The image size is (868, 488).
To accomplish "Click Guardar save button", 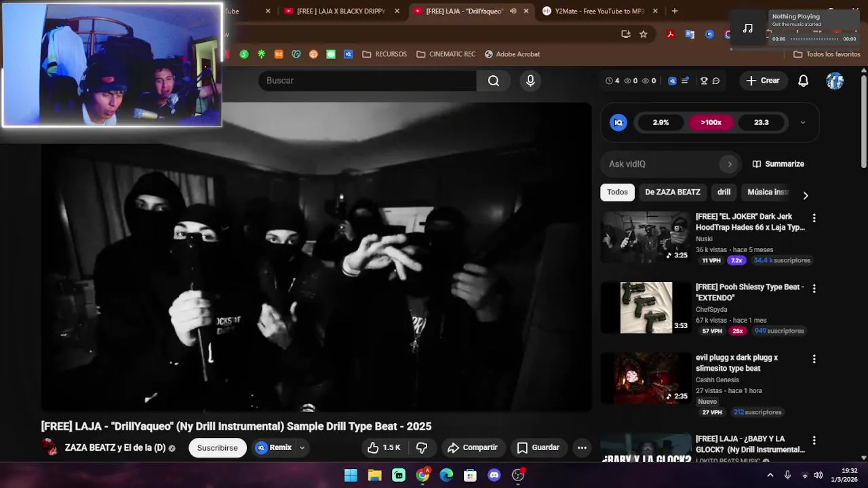I will pyautogui.click(x=538, y=447).
